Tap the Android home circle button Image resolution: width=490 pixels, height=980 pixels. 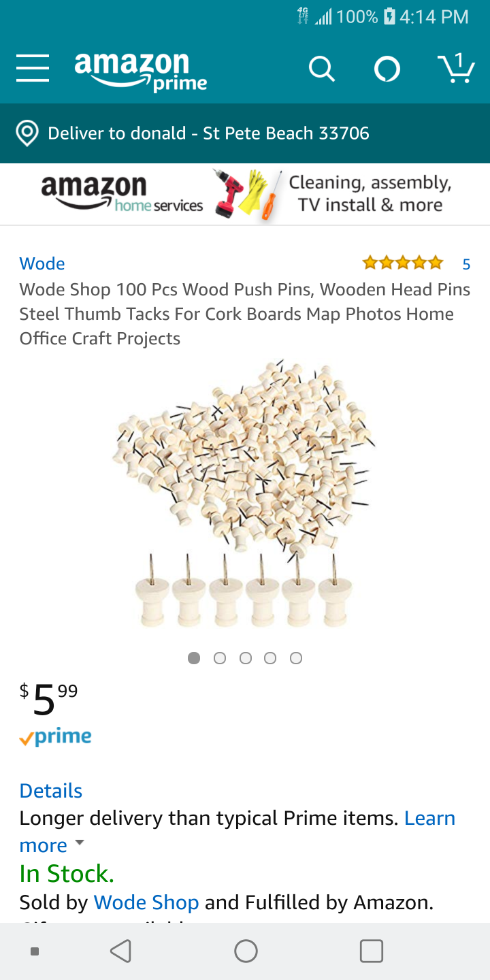pos(246,951)
